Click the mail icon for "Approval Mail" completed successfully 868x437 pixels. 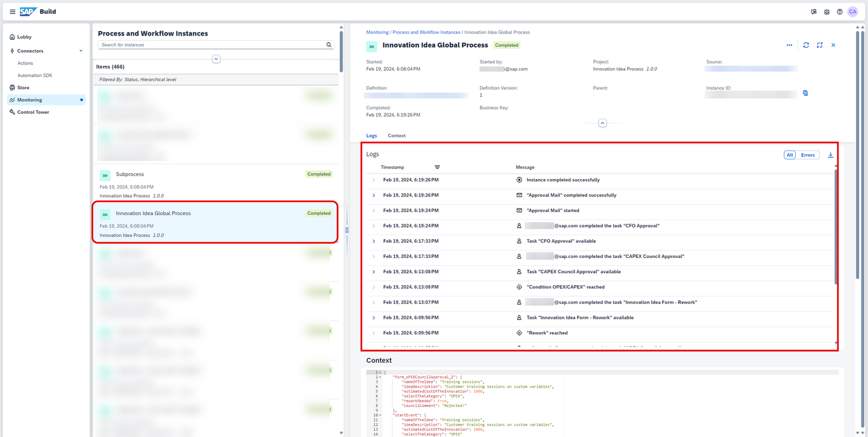point(519,195)
